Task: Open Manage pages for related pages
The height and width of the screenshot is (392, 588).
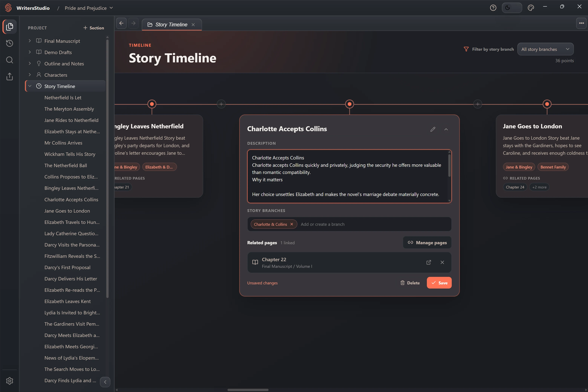Action: [427, 243]
